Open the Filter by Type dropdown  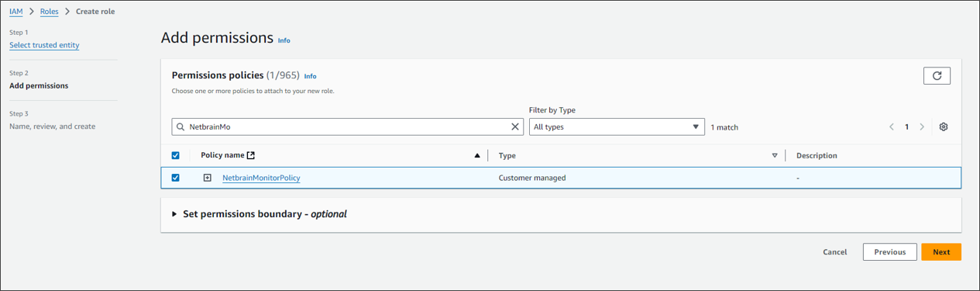[x=617, y=126]
